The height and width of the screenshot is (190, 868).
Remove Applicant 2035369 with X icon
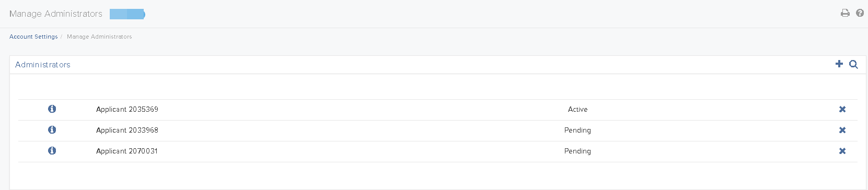point(842,109)
